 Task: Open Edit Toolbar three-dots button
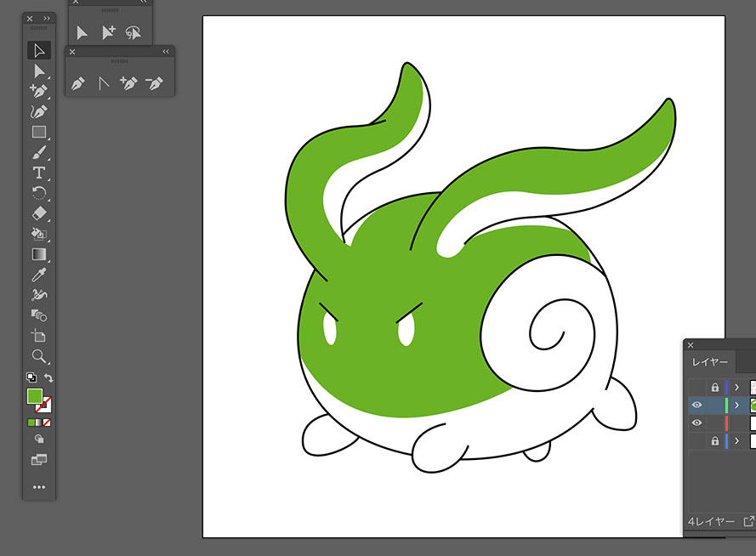(x=39, y=487)
